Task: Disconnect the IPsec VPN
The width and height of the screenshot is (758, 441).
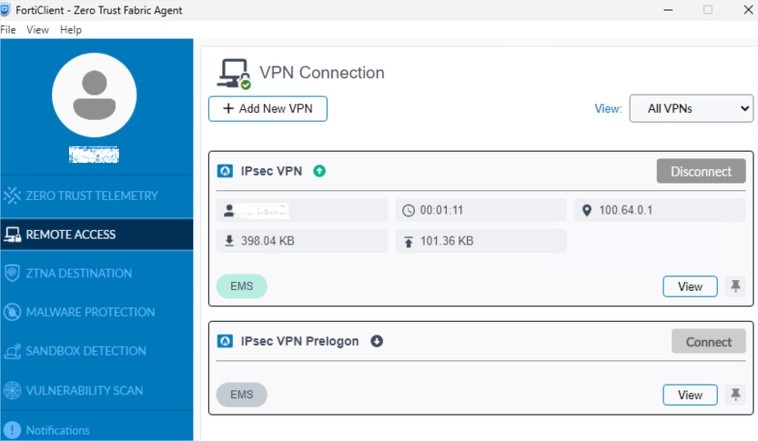Action: click(x=701, y=171)
